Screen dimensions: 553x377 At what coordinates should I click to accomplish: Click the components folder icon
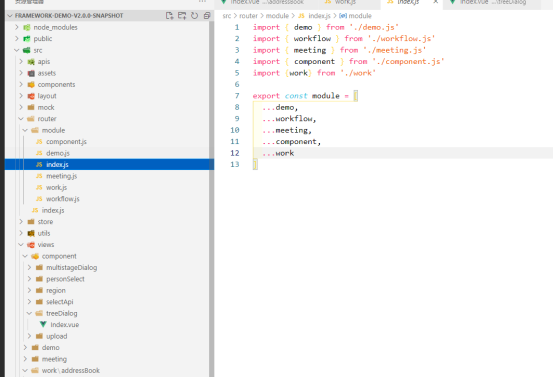point(31,84)
